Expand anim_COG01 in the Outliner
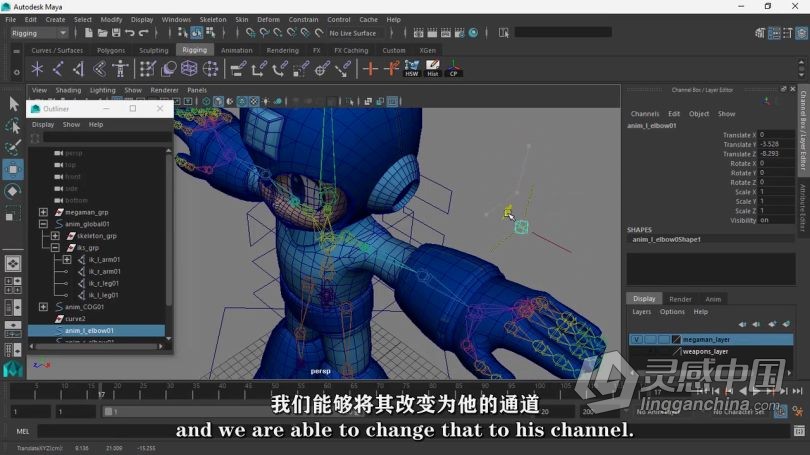Screen dimensions: 810x455 click(43, 307)
